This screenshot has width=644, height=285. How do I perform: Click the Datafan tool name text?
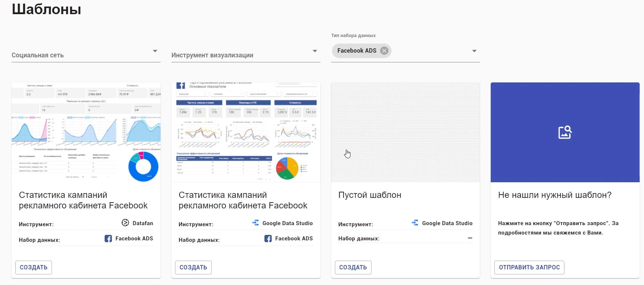click(143, 223)
